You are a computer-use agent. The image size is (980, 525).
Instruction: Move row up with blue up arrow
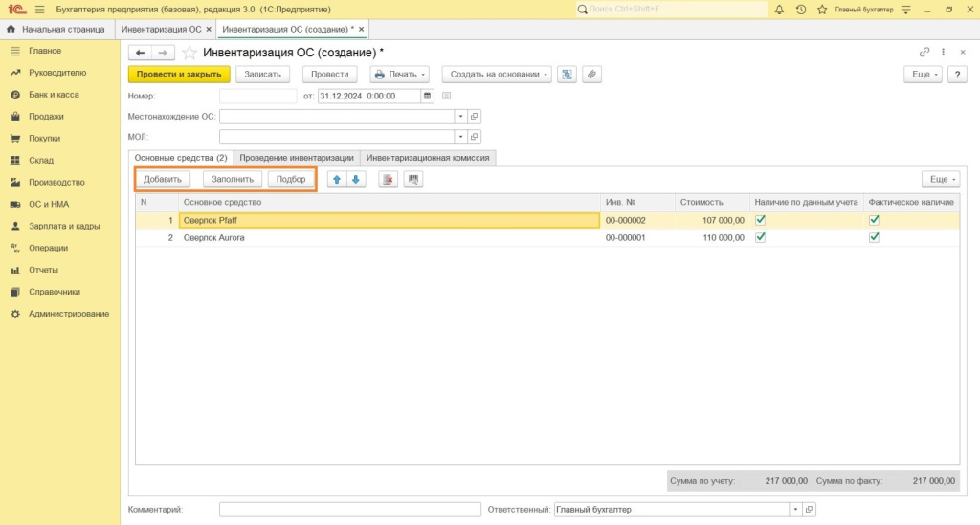click(337, 179)
